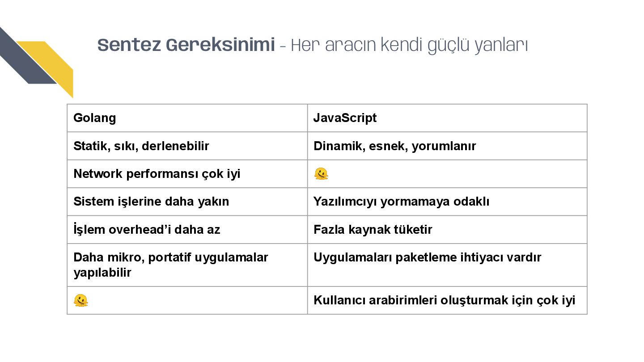
Task: Select cell Kullanıcı arabirimleri oluşturmak için çok iyi
Action: (x=447, y=300)
